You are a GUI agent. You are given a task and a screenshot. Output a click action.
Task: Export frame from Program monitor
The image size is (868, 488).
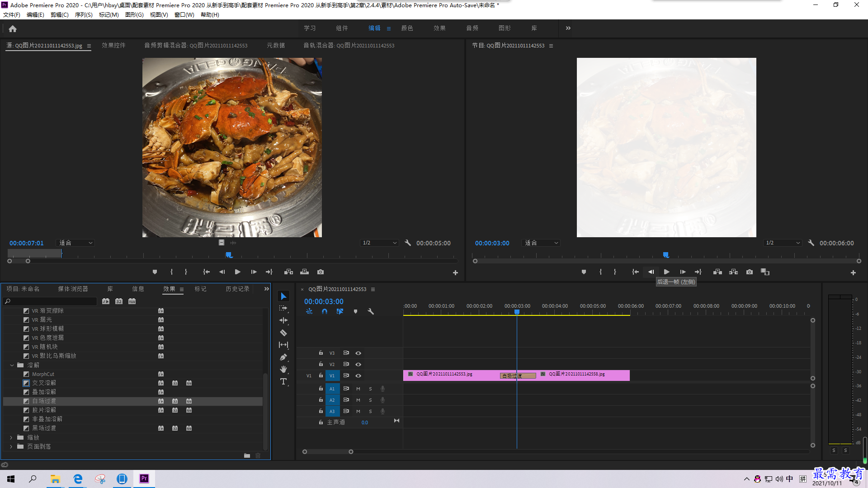tap(750, 272)
